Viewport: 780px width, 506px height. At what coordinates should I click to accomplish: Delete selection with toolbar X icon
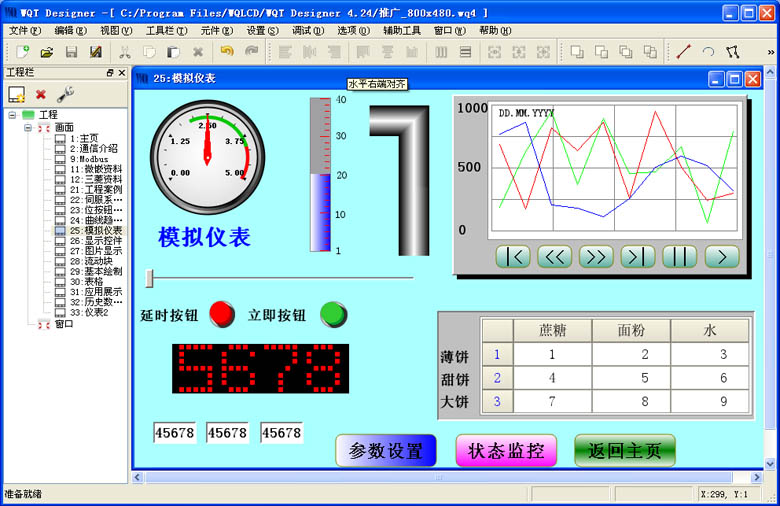click(x=198, y=52)
